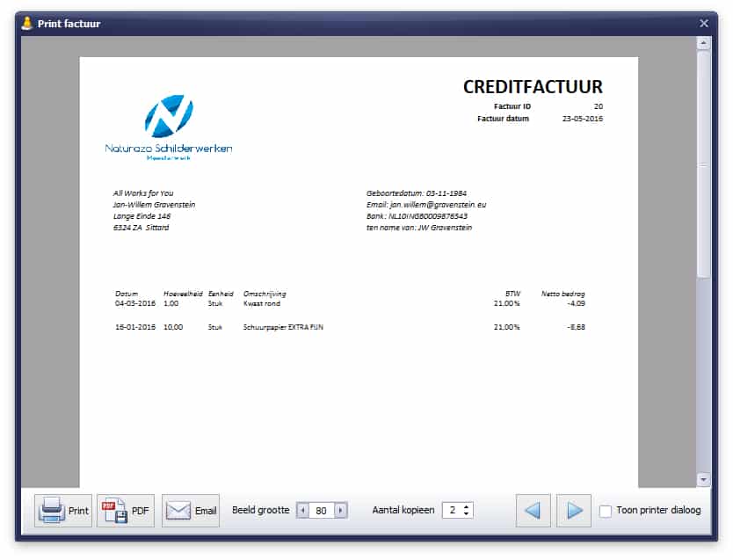
Task: Go to next page with the blue right arrow
Action: [573, 510]
